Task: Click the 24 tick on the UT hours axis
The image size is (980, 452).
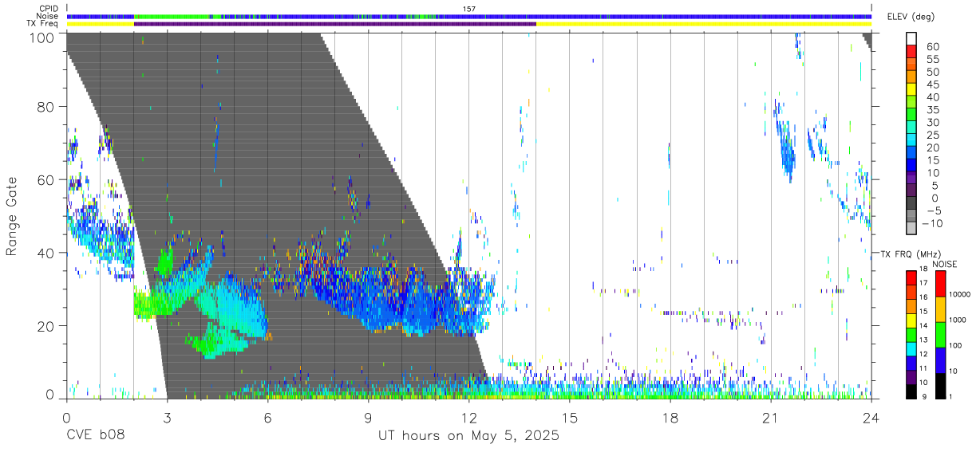Action: coord(871,417)
